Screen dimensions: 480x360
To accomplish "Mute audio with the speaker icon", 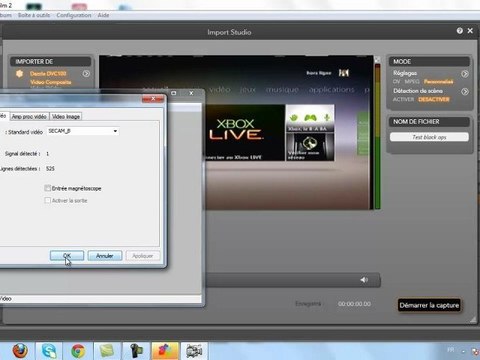I will click(364, 280).
